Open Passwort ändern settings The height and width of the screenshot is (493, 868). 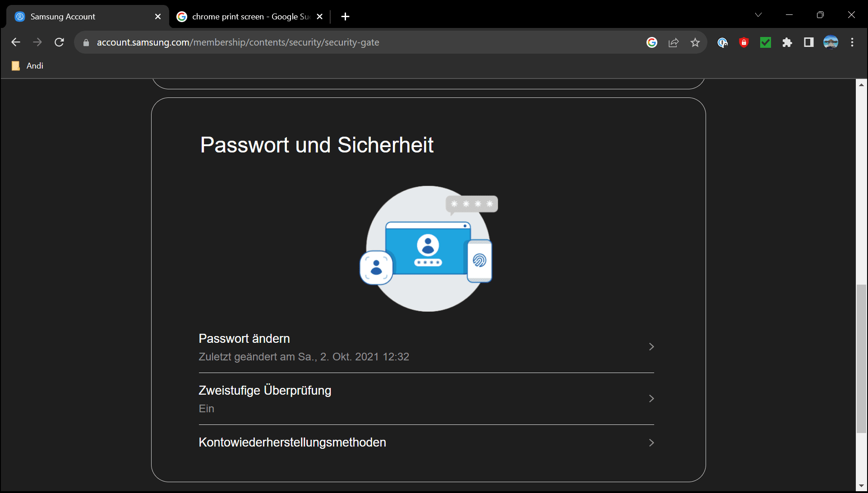coord(426,347)
